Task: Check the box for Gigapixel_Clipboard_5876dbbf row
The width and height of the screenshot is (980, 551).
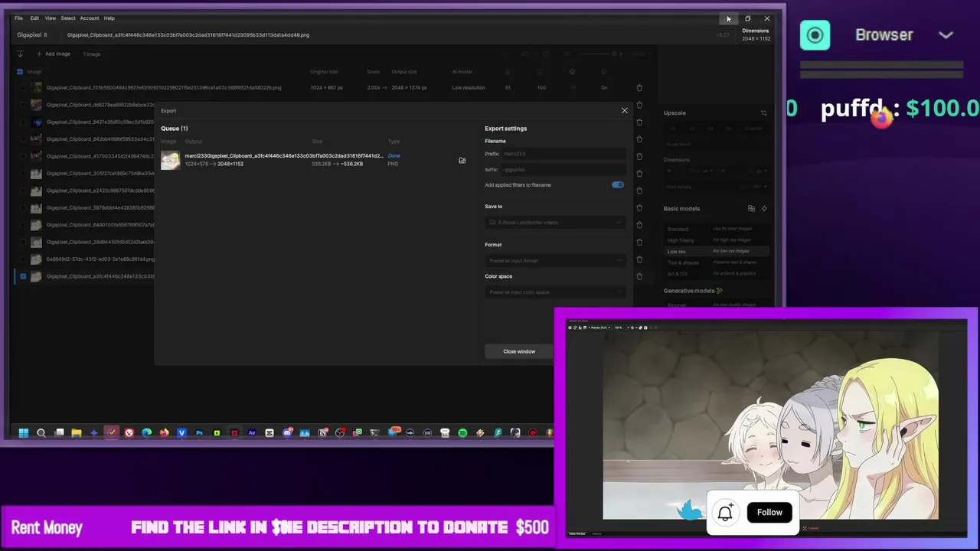Action: (23, 207)
